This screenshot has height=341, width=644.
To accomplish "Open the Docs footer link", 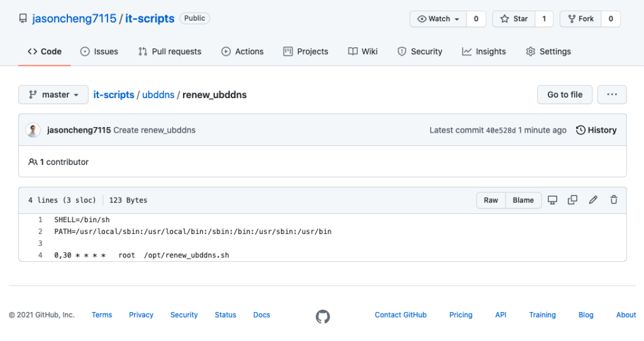I will coord(262,315).
